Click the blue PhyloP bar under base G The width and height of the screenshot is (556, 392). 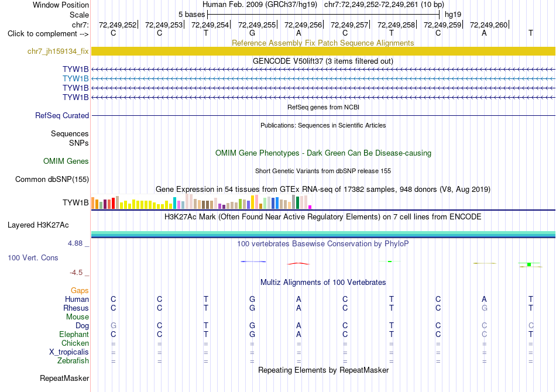pyautogui.click(x=253, y=262)
